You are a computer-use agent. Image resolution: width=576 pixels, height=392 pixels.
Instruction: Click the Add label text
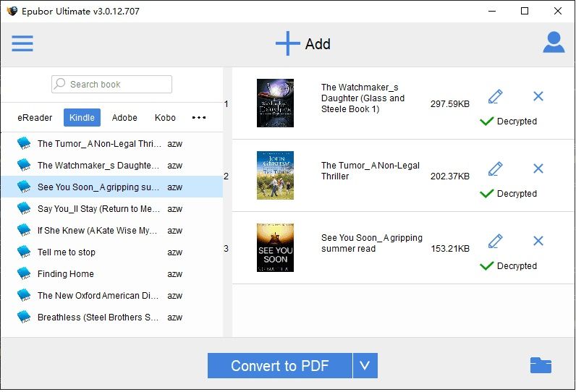(x=318, y=44)
